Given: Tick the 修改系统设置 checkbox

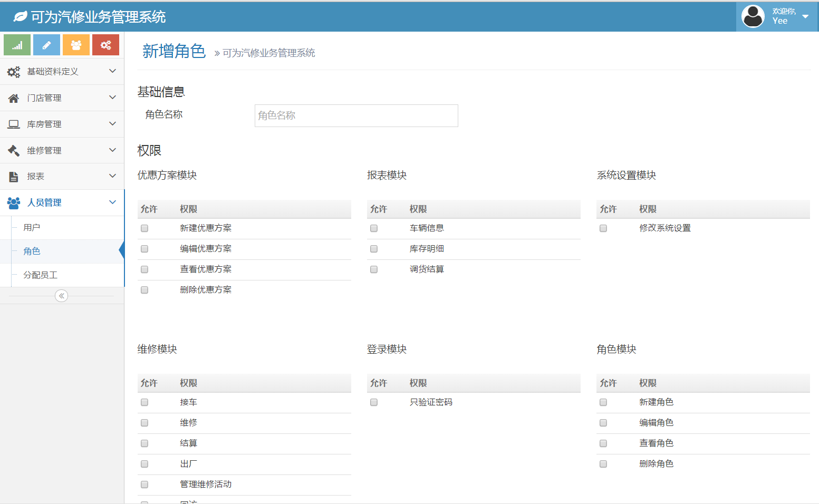Looking at the screenshot, I should (x=603, y=228).
